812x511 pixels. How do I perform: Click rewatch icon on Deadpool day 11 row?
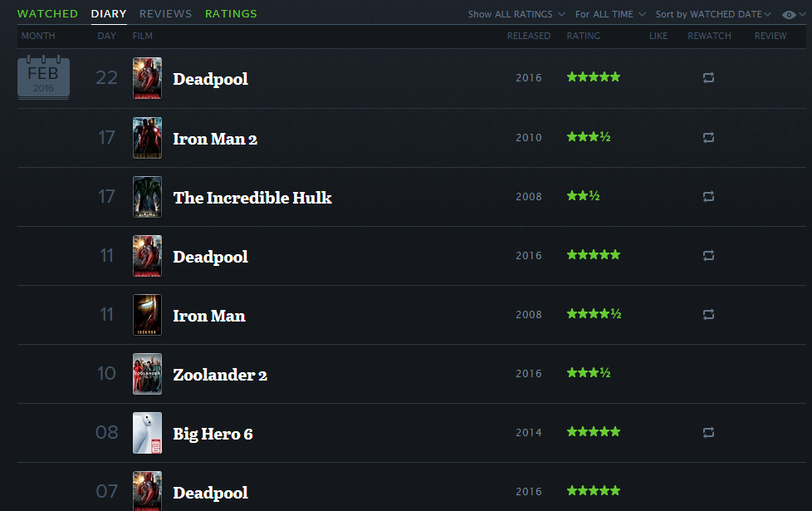click(708, 256)
